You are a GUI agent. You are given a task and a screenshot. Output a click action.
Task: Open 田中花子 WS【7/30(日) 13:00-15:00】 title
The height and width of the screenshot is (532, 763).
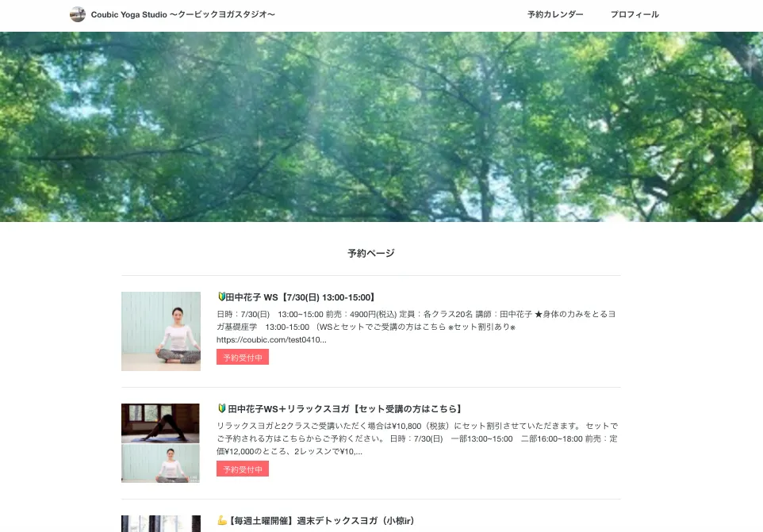tap(301, 297)
